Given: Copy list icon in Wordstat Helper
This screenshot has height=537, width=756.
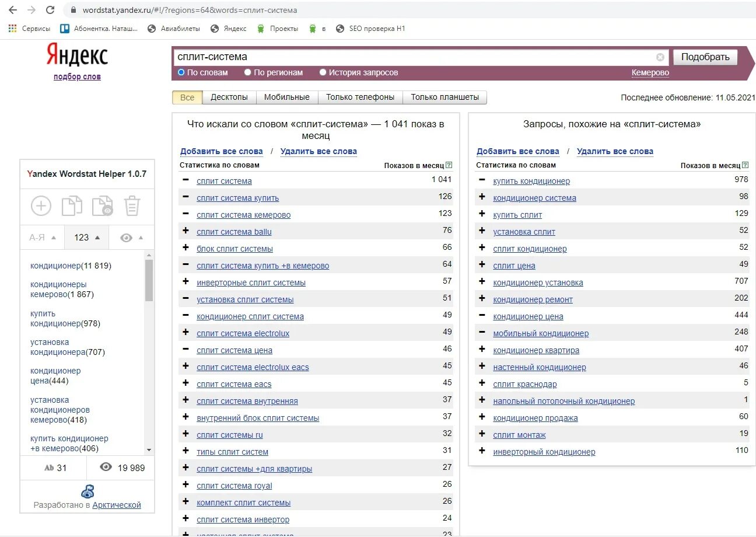Looking at the screenshot, I should point(72,206).
